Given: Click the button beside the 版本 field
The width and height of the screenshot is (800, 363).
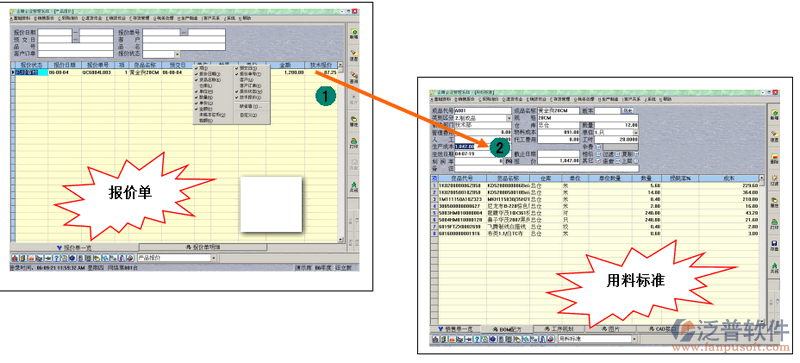Looking at the screenshot, I should [x=627, y=110].
